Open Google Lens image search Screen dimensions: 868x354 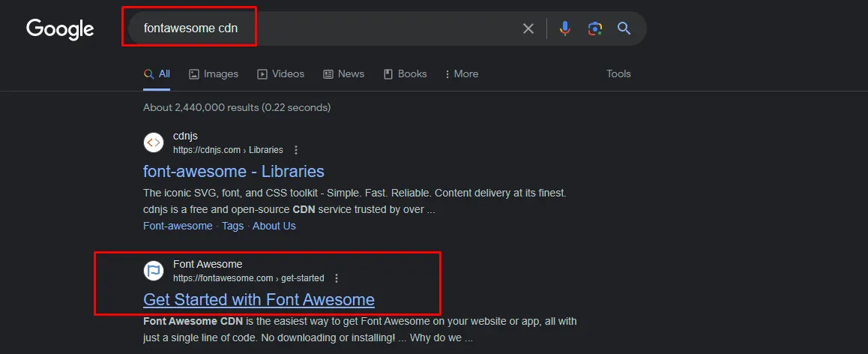coord(594,28)
